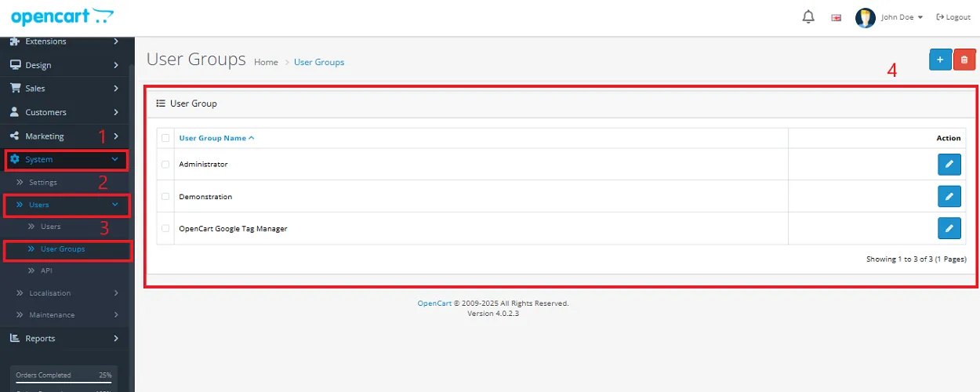The height and width of the screenshot is (392, 980).
Task: Edit the OpenCart Google Tag Manager group
Action: coord(949,228)
